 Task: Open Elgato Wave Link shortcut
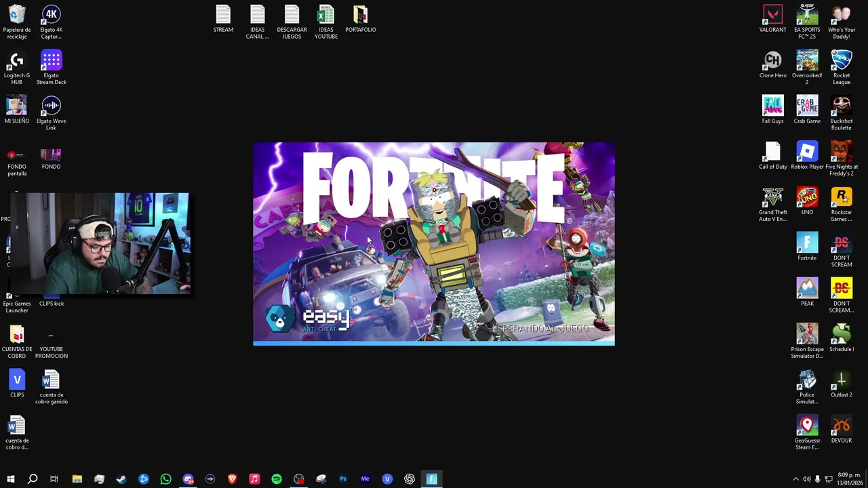tap(51, 113)
